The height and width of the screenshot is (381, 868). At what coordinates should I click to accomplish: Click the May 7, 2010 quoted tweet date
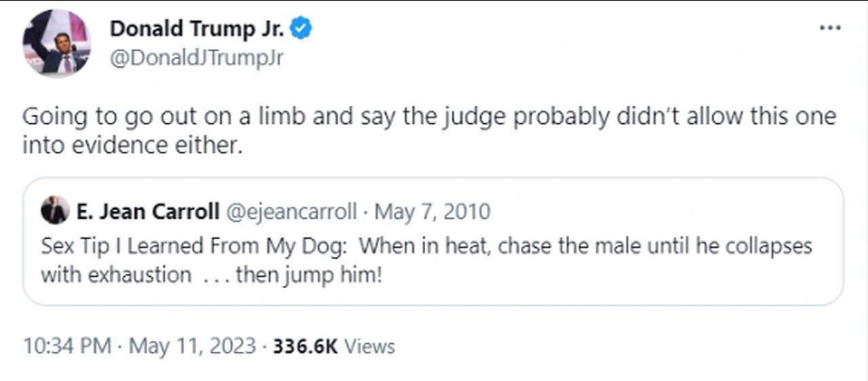pos(433,212)
